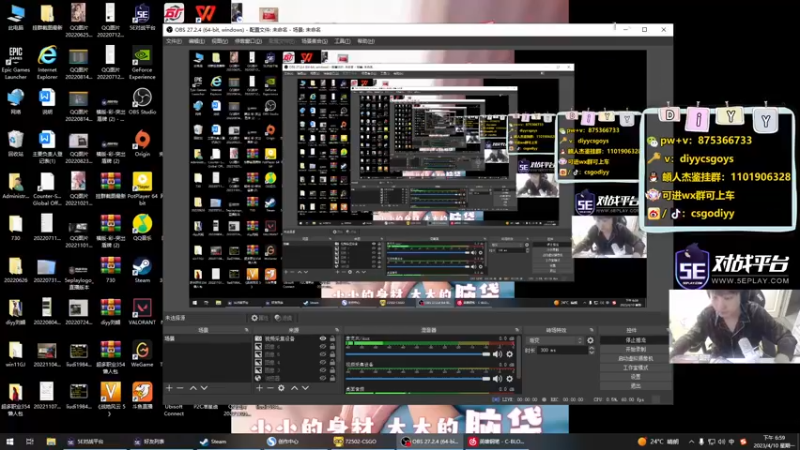The width and height of the screenshot is (800, 450).
Task: Open the scene transition properties gear
Action: 590,340
